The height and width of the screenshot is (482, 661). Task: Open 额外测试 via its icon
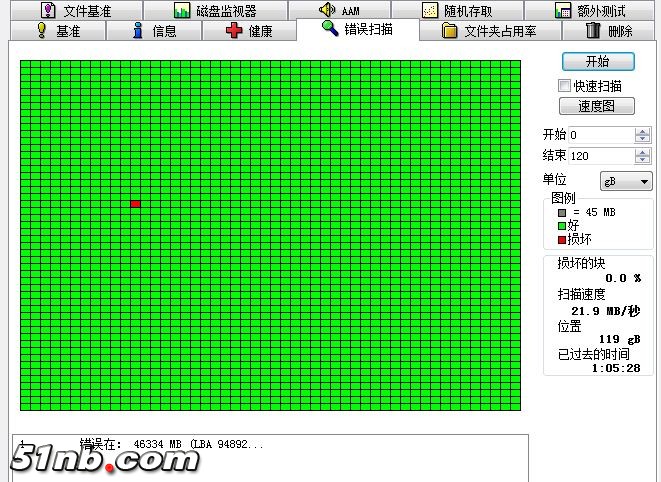pos(562,11)
